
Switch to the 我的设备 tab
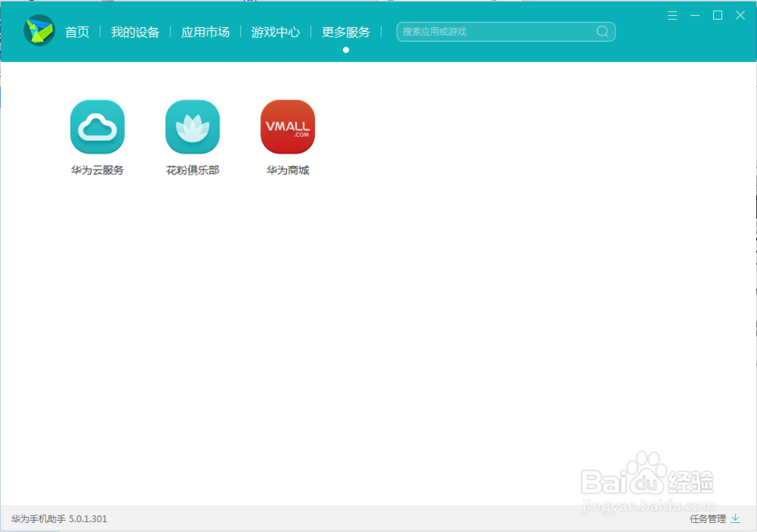click(x=136, y=32)
